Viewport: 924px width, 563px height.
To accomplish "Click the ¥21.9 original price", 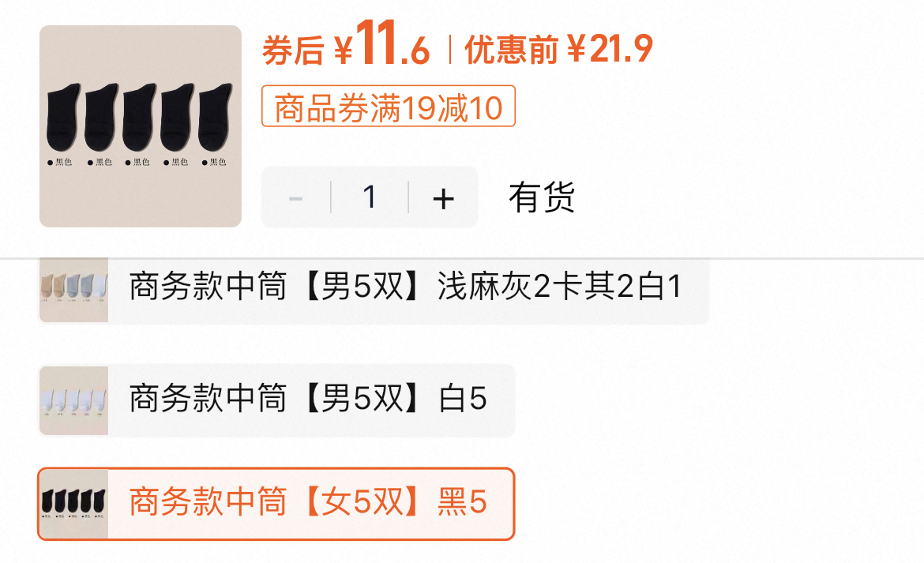I will pos(610,49).
